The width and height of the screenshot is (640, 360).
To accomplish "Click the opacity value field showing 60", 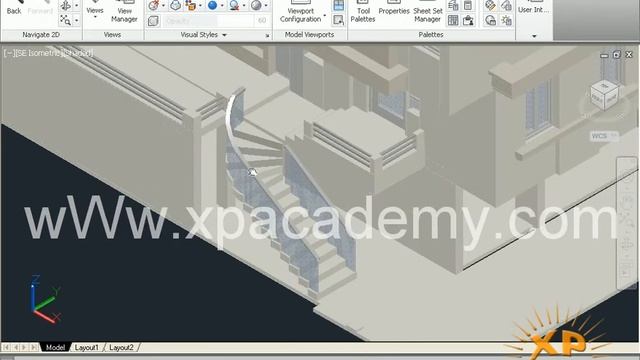I will (x=262, y=20).
